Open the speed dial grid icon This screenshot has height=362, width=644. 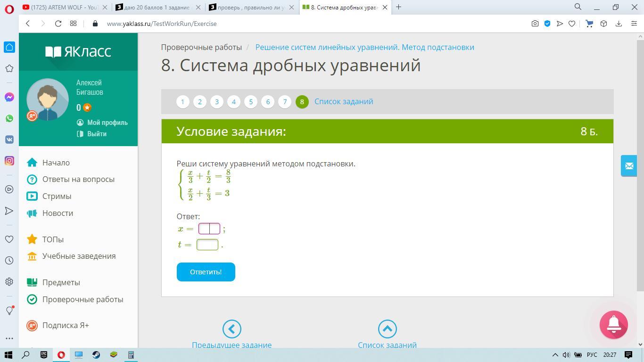click(x=73, y=24)
